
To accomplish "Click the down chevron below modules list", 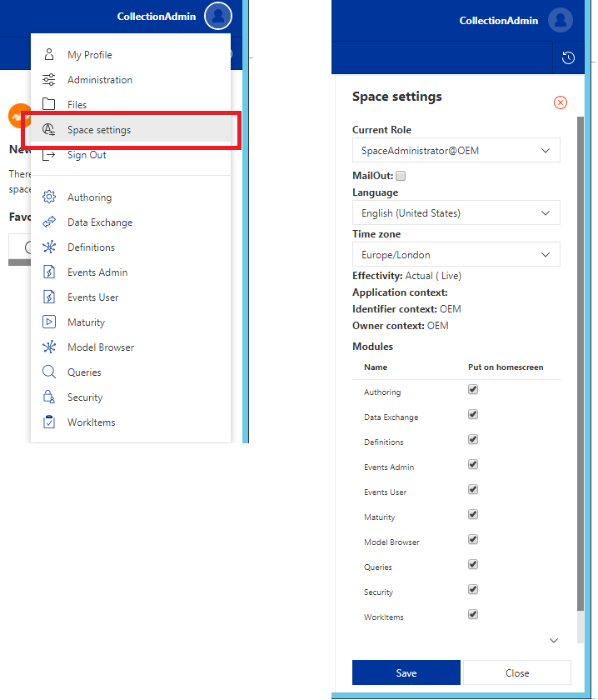I will [x=554, y=641].
